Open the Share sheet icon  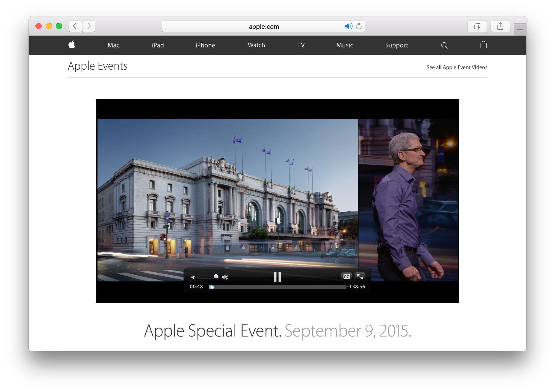point(500,26)
